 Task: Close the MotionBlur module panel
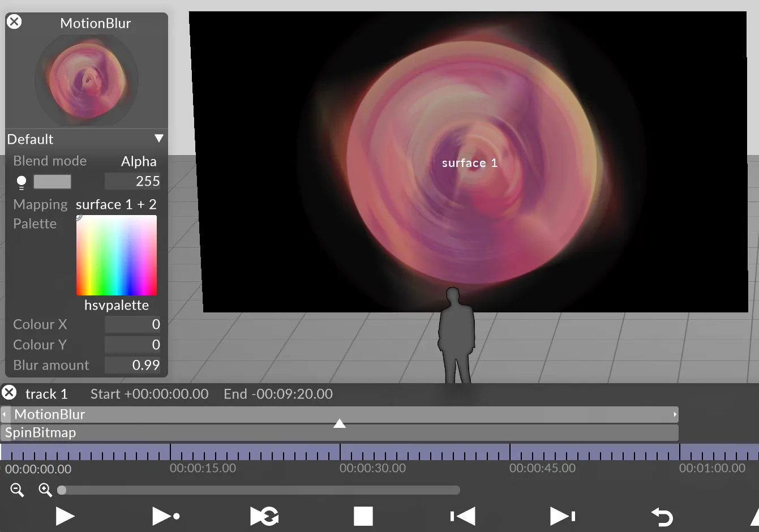tap(14, 22)
